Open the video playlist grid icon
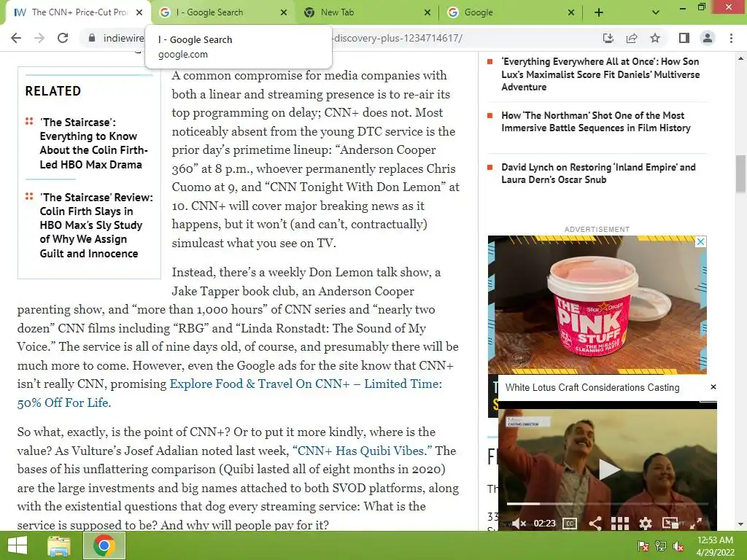This screenshot has width=747, height=560. tap(620, 524)
